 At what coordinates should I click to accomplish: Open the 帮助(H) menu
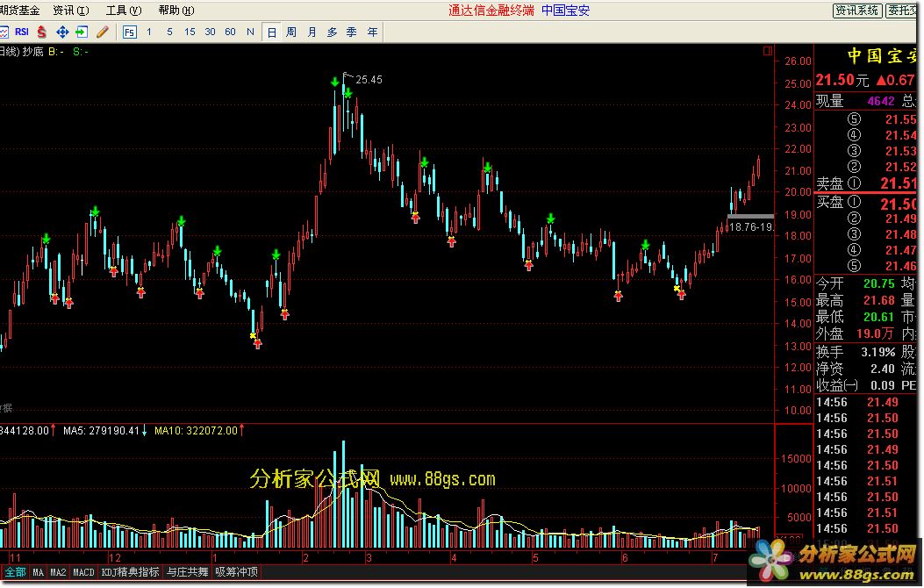point(176,10)
